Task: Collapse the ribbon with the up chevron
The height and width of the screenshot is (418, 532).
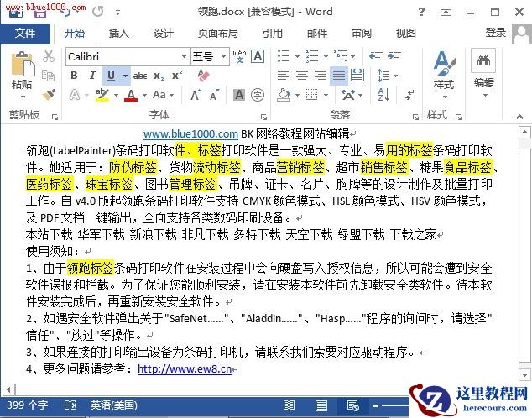Action: tap(519, 117)
